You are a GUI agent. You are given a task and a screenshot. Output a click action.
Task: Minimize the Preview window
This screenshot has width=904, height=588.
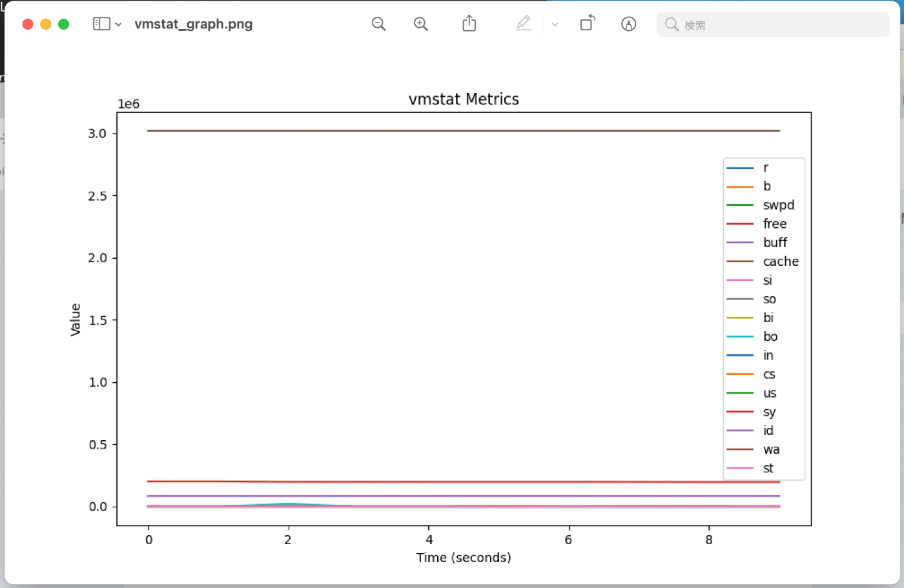point(46,24)
